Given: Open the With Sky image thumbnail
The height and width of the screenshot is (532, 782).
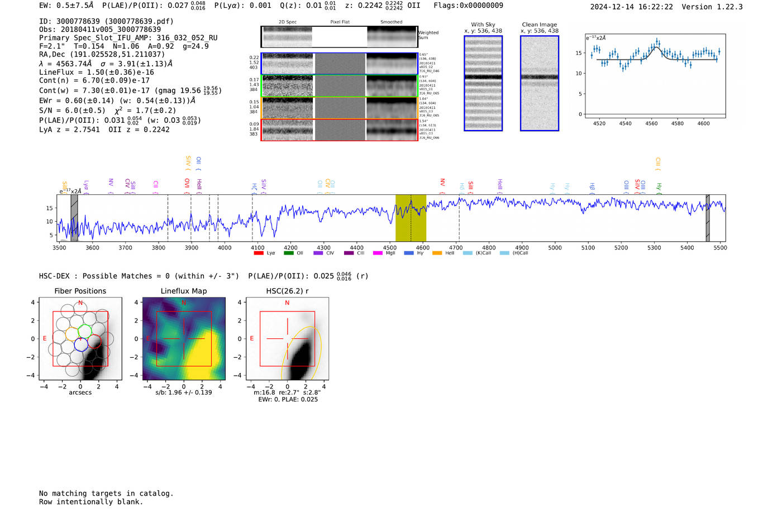Looking at the screenshot, I should pos(483,83).
